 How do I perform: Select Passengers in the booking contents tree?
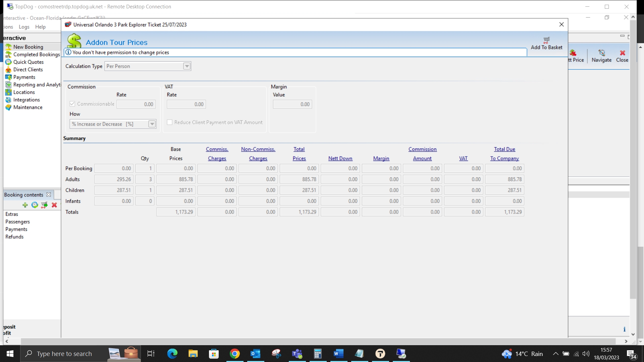coord(17,222)
